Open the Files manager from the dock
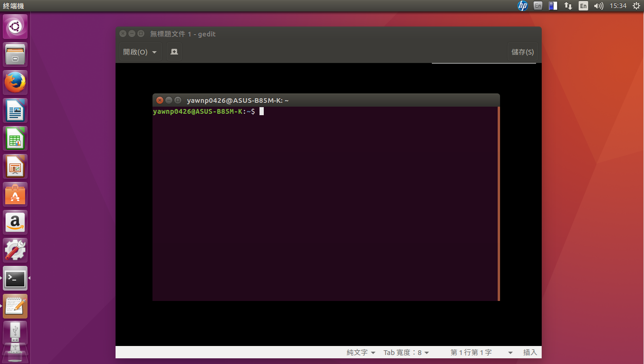The height and width of the screenshot is (364, 644). [15, 55]
